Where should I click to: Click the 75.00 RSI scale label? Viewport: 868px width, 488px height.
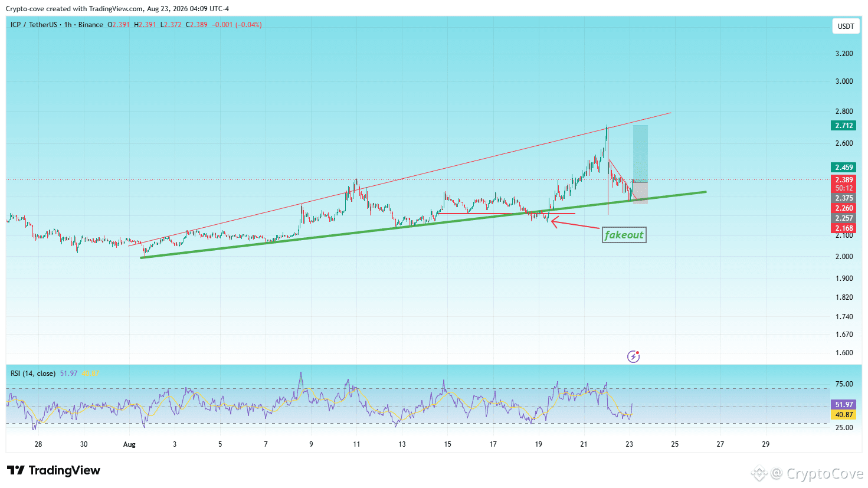(844, 384)
